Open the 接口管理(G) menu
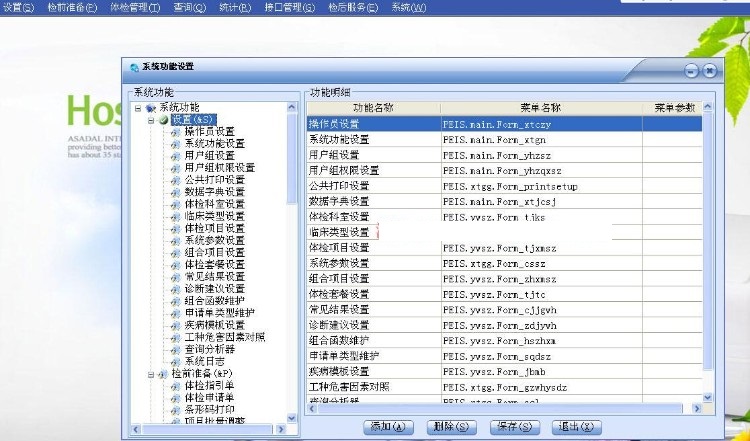 pyautogui.click(x=289, y=8)
